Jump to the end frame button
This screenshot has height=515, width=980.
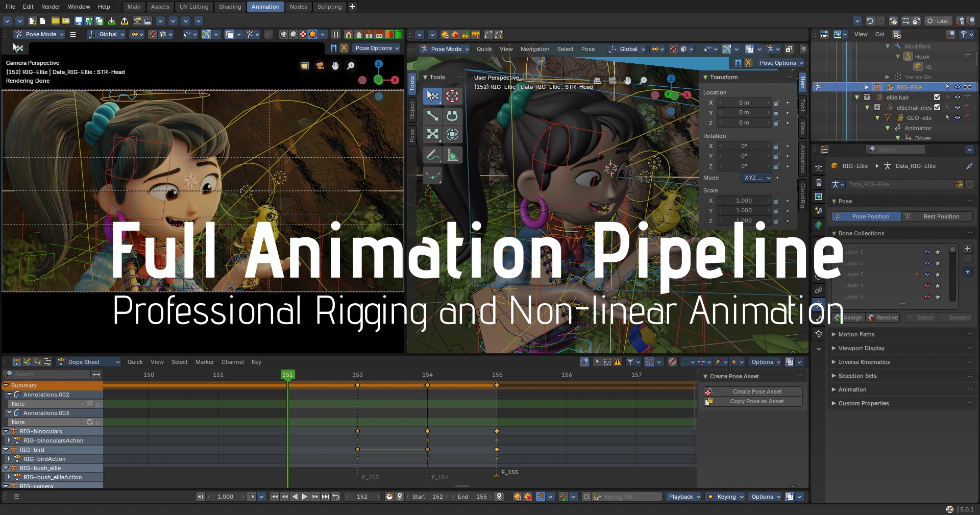[x=325, y=497]
